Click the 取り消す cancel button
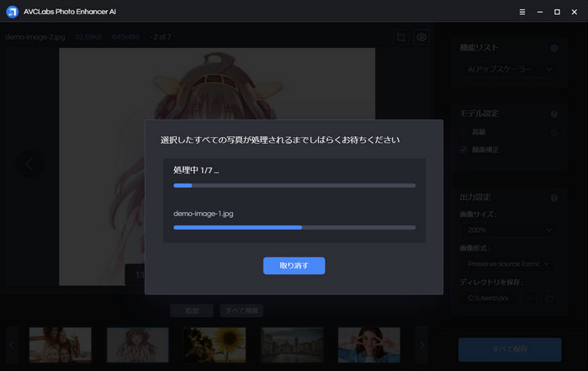Image resolution: width=588 pixels, height=371 pixels. (294, 266)
